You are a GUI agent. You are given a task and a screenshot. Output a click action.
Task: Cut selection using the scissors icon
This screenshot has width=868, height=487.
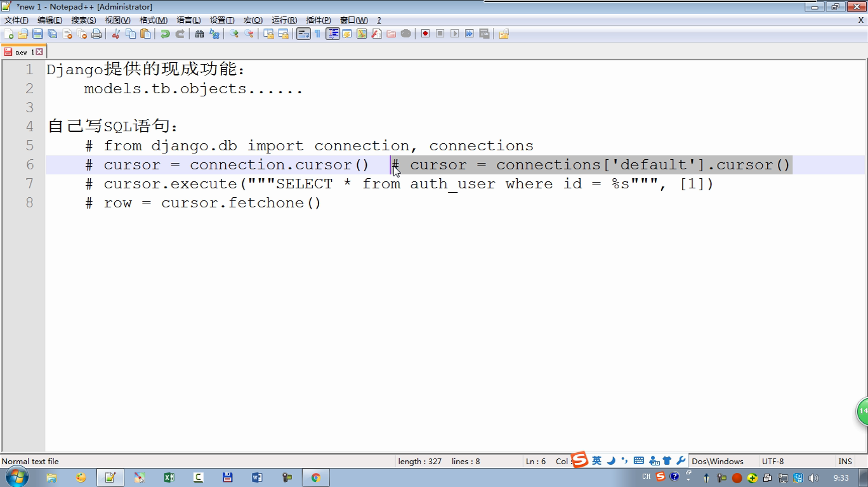116,34
